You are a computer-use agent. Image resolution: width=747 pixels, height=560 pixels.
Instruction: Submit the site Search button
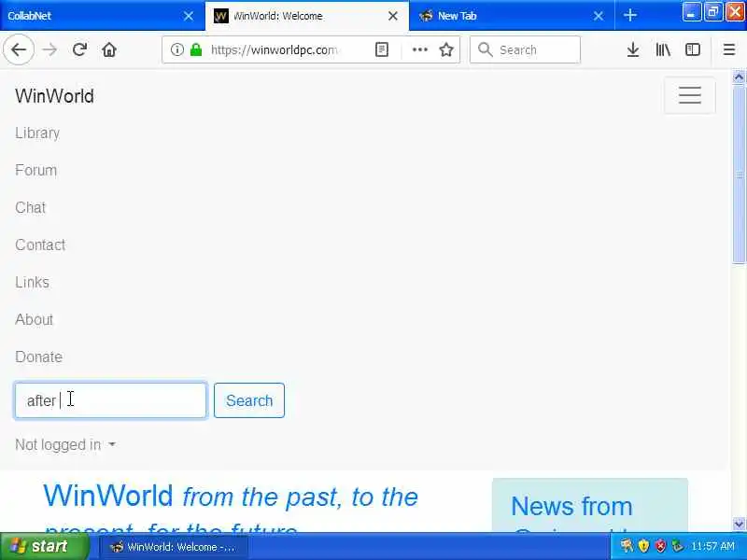click(249, 400)
